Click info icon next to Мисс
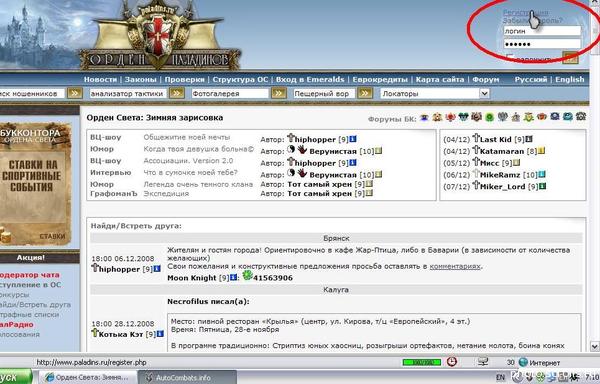Image resolution: width=600 pixels, height=384 pixels. tap(517, 163)
